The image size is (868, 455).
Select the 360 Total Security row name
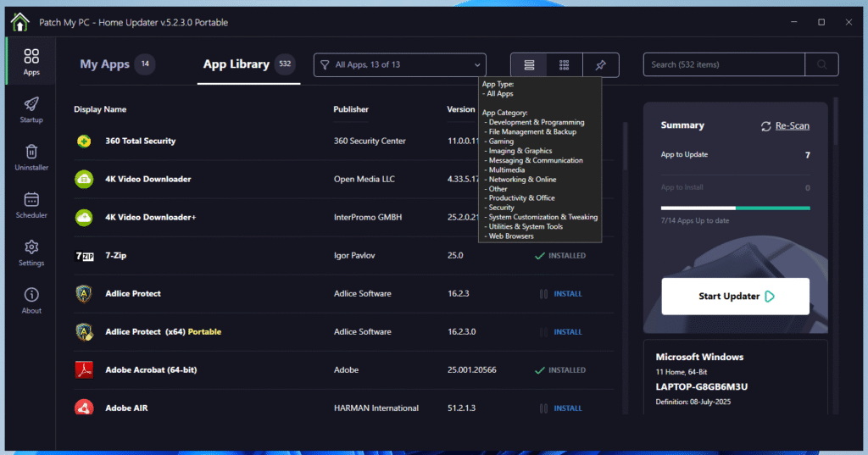click(141, 141)
